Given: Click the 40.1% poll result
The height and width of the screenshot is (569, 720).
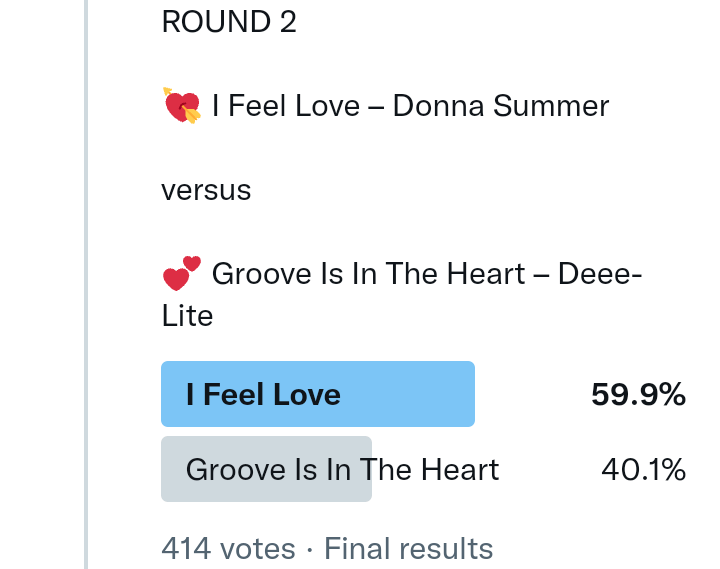Looking at the screenshot, I should pyautogui.click(x=643, y=469).
